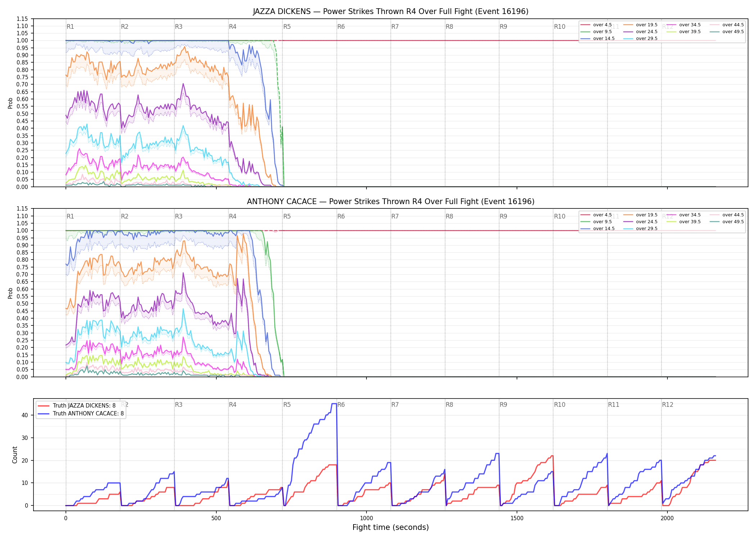Pick 'over 9.5' in the Cacace chart legend
This screenshot has width=756, height=540.
coord(596,222)
